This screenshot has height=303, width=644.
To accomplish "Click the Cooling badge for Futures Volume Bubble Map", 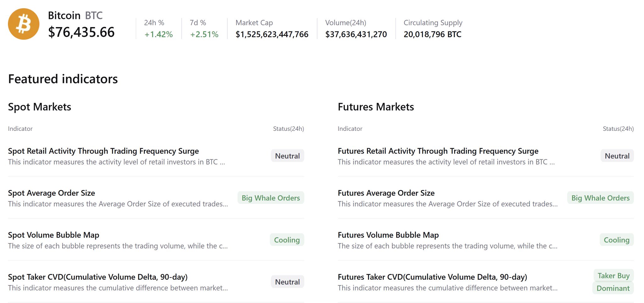I will 616,240.
